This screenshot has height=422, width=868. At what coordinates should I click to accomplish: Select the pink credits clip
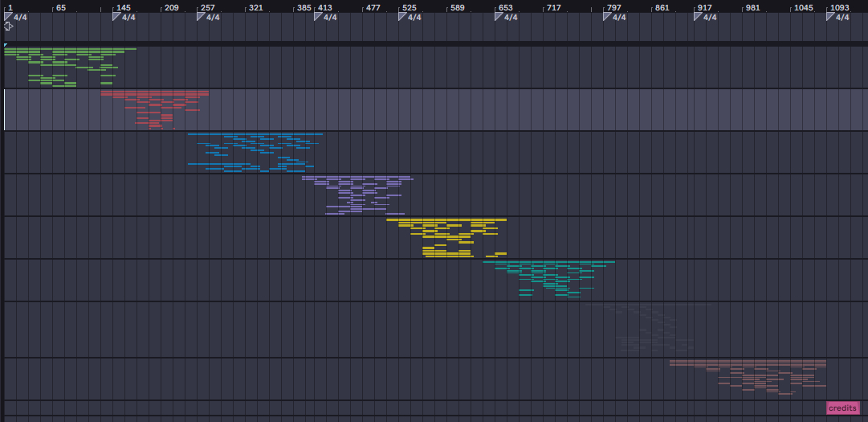click(x=842, y=408)
